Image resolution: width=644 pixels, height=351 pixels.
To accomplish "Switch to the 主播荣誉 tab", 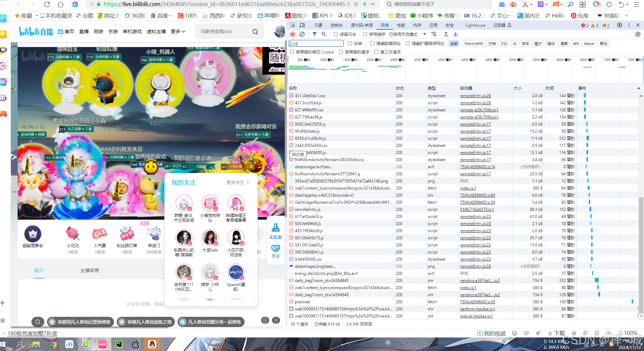I will point(90,270).
